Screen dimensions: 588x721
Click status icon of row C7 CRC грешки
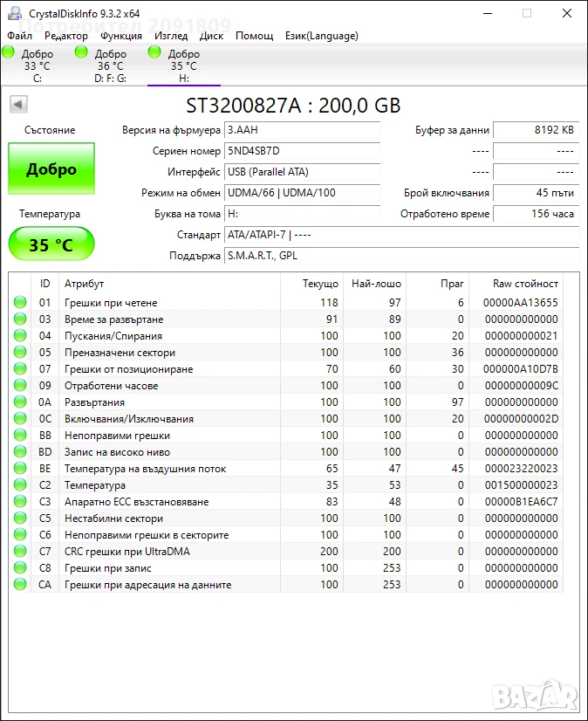20,551
